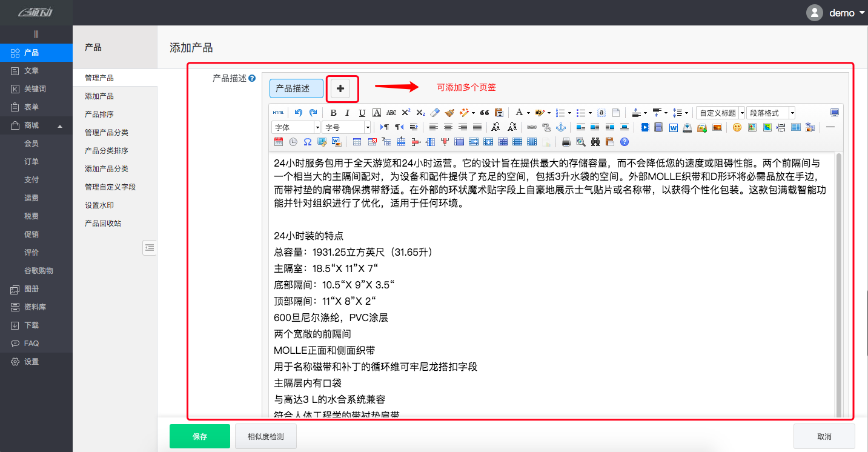Viewport: 868px width, 452px height.
Task: Open the 段落格式 paragraph format dropdown
Action: (770, 113)
